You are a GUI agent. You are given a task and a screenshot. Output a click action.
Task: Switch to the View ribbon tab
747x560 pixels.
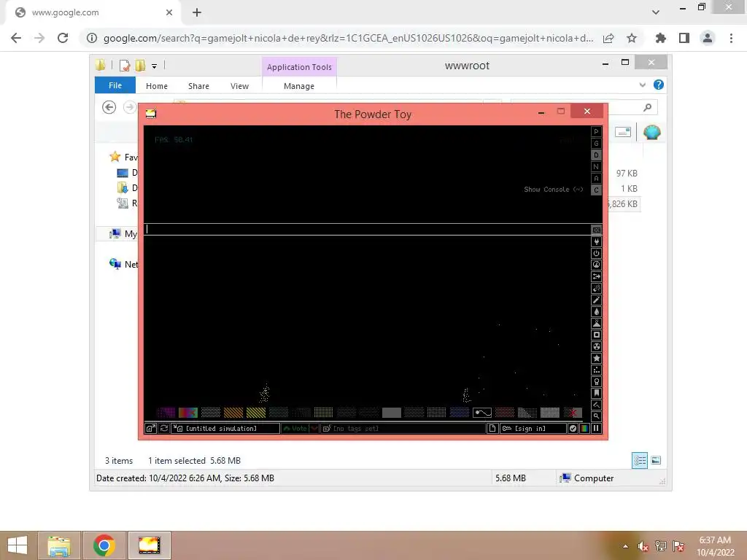pos(239,86)
